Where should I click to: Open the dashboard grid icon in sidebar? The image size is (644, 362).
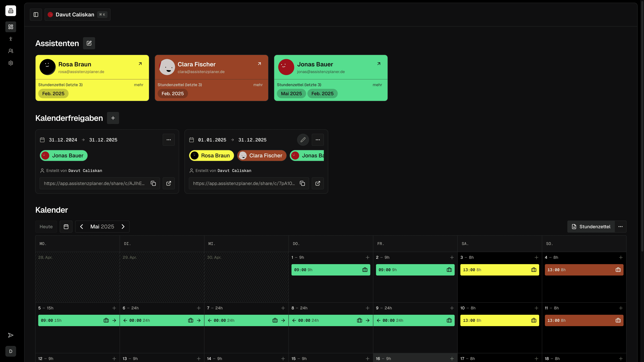(11, 27)
